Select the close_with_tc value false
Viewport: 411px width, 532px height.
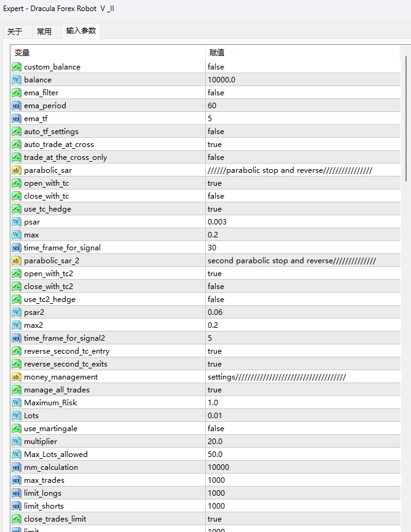tap(216, 196)
